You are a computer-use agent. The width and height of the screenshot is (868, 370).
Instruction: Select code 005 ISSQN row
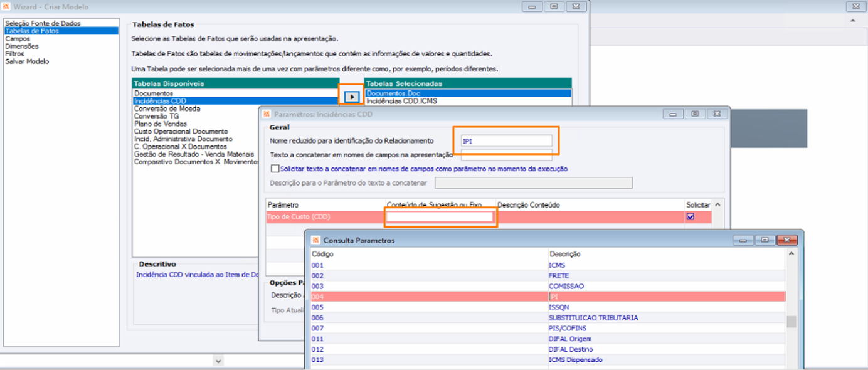tap(548, 307)
